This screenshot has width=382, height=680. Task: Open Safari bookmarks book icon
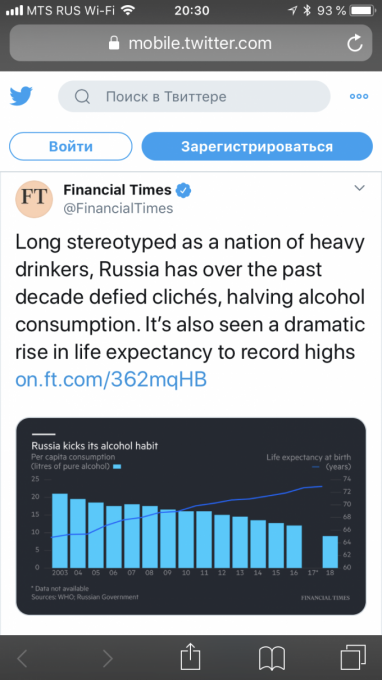[x=272, y=658]
